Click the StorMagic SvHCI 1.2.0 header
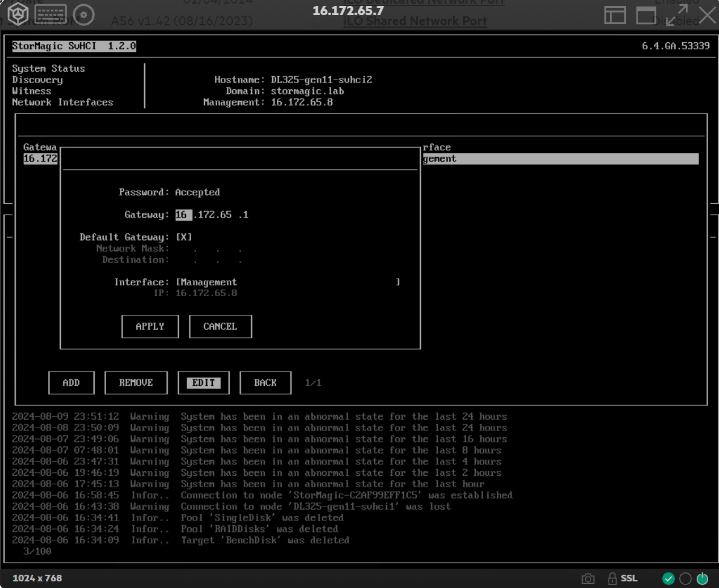This screenshot has width=719, height=588. pyautogui.click(x=74, y=46)
